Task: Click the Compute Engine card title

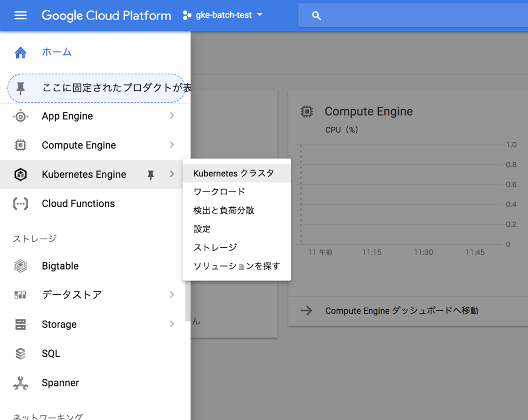Action: pyautogui.click(x=368, y=111)
